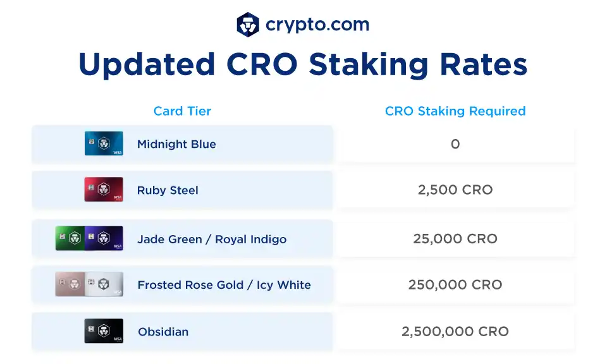Screen dimensions: 607x364
Task: Click the black Obsidian card image
Action: [x=104, y=331]
